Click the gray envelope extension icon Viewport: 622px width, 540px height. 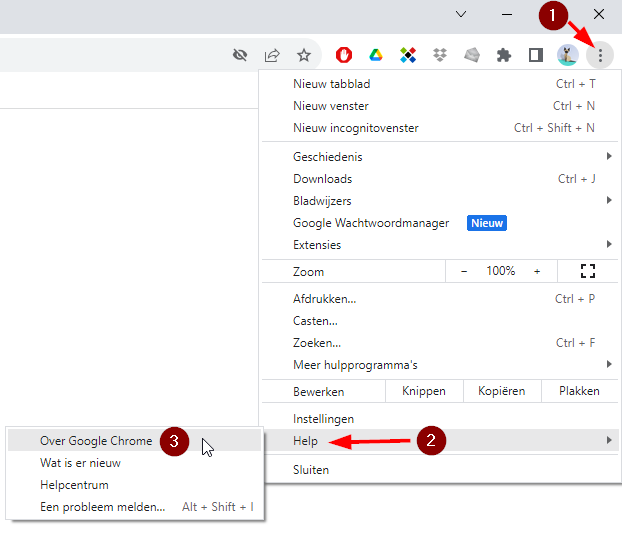pos(472,55)
